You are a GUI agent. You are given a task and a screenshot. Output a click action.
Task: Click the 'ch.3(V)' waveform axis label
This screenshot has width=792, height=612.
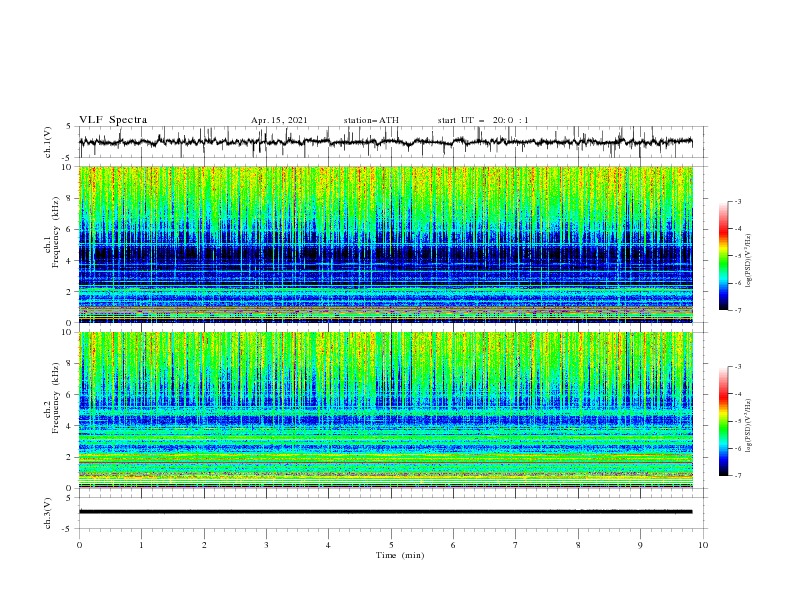48,513
